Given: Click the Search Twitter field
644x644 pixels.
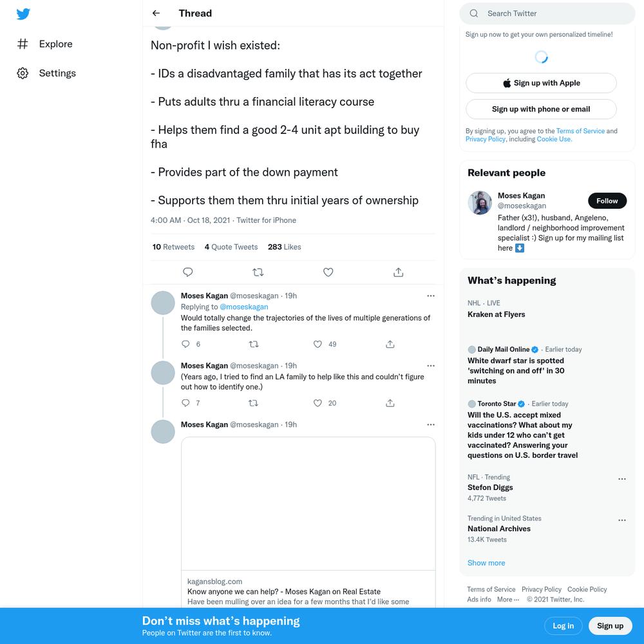Looking at the screenshot, I should (547, 14).
